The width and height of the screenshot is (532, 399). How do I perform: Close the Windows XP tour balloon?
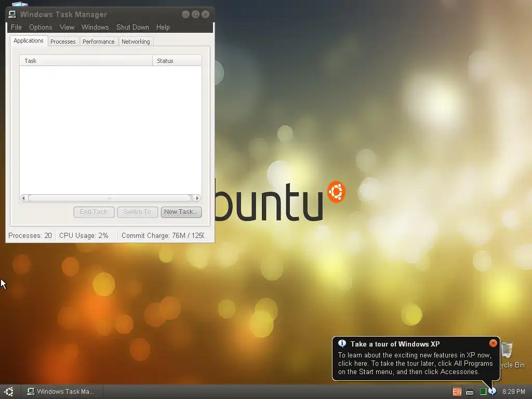pyautogui.click(x=493, y=343)
